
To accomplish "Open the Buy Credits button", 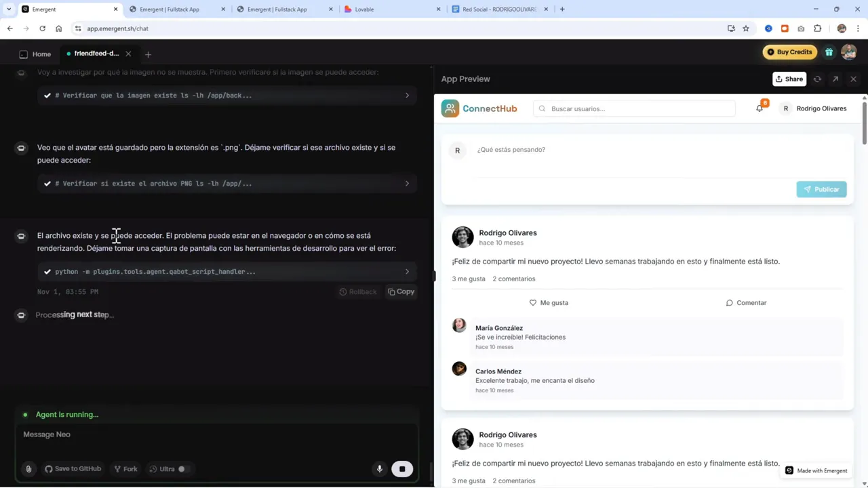I will point(789,52).
